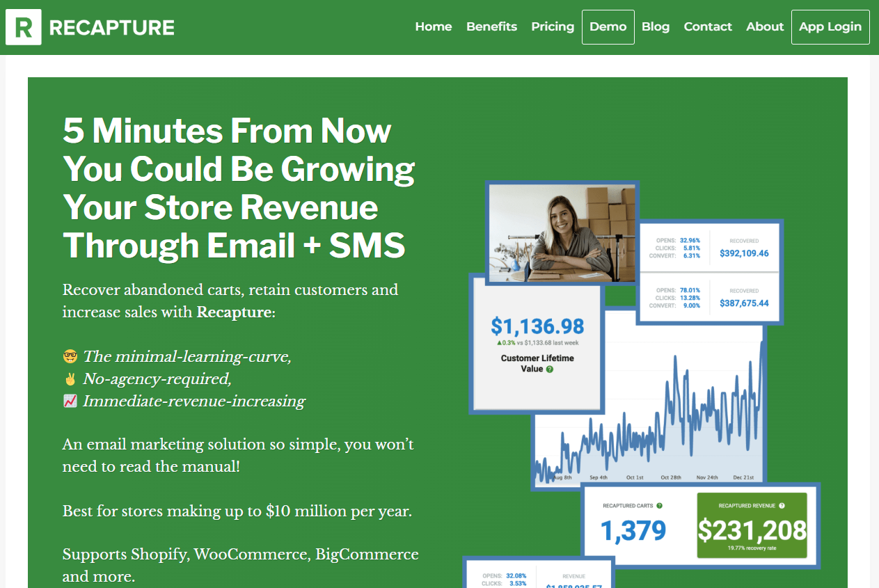879x588 pixels.
Task: Open the Contact page
Action: tap(708, 26)
